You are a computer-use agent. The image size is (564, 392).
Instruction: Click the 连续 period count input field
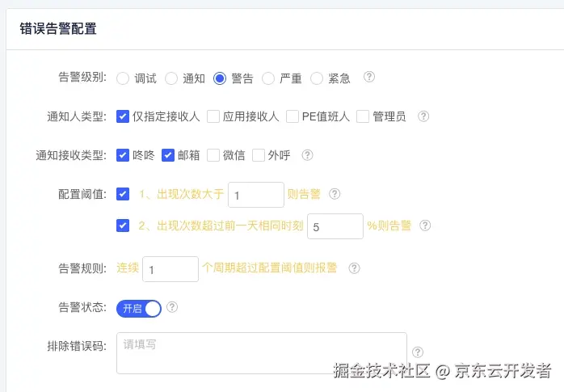[x=170, y=269]
